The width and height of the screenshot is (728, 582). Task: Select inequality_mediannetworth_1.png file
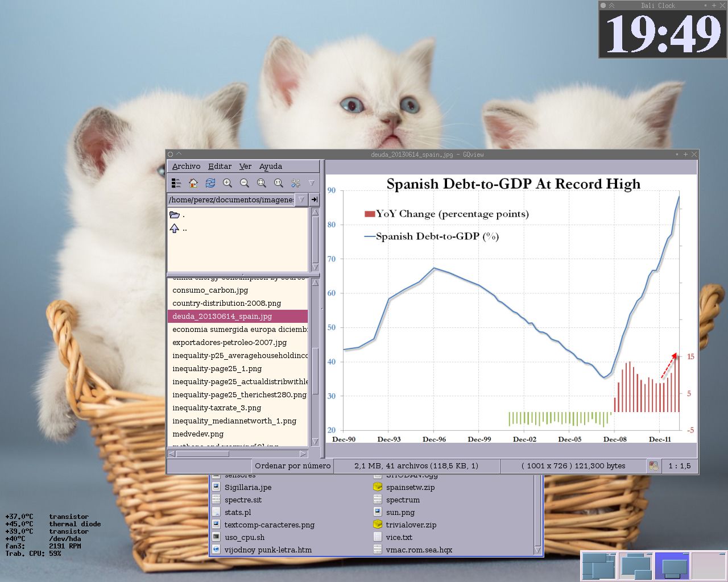238,421
